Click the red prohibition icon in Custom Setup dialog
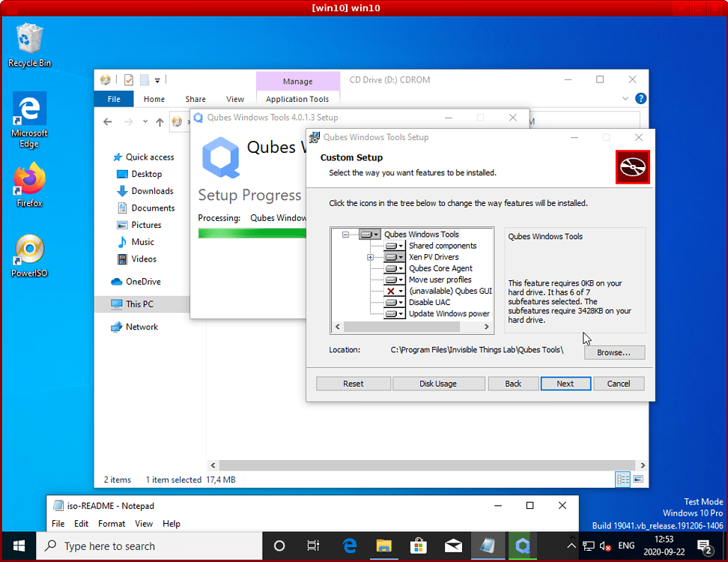Screen dimensions: 728x562 (633, 168)
